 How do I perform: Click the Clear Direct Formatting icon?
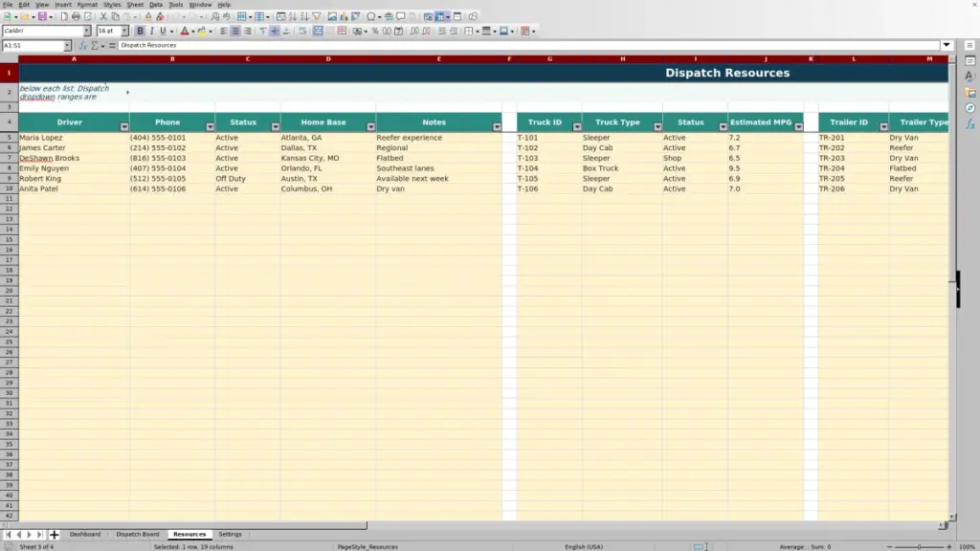160,16
